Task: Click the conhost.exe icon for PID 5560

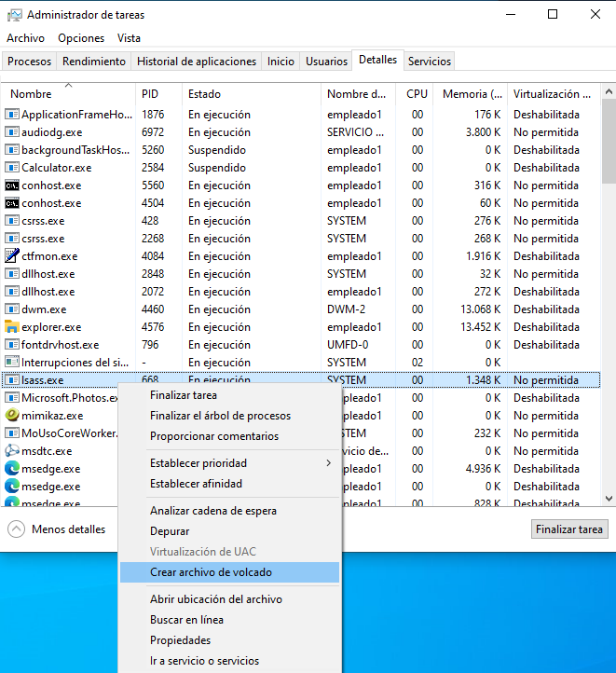Action: (x=12, y=185)
